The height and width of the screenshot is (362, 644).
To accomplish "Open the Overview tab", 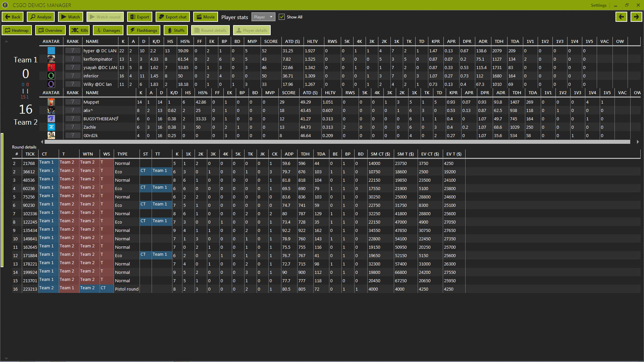I will tap(50, 30).
